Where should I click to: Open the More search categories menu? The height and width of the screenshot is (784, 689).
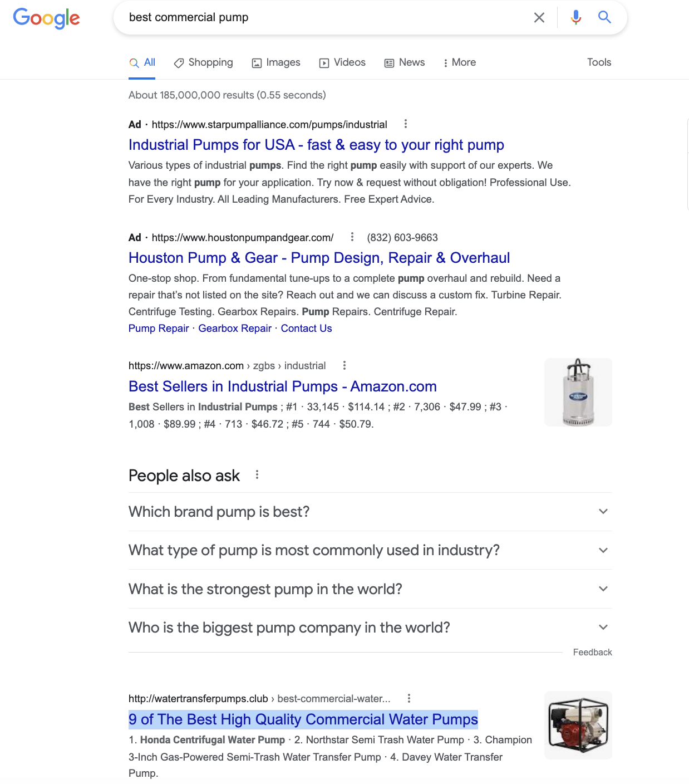coord(460,62)
